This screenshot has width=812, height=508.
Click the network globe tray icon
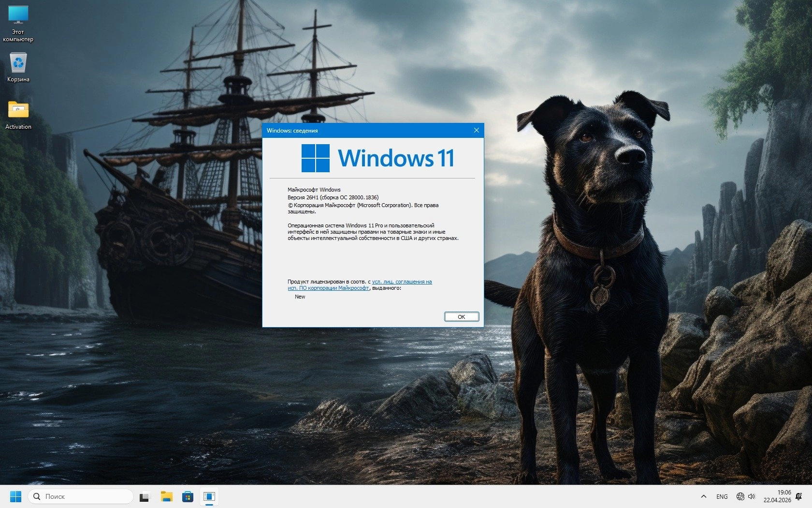740,496
